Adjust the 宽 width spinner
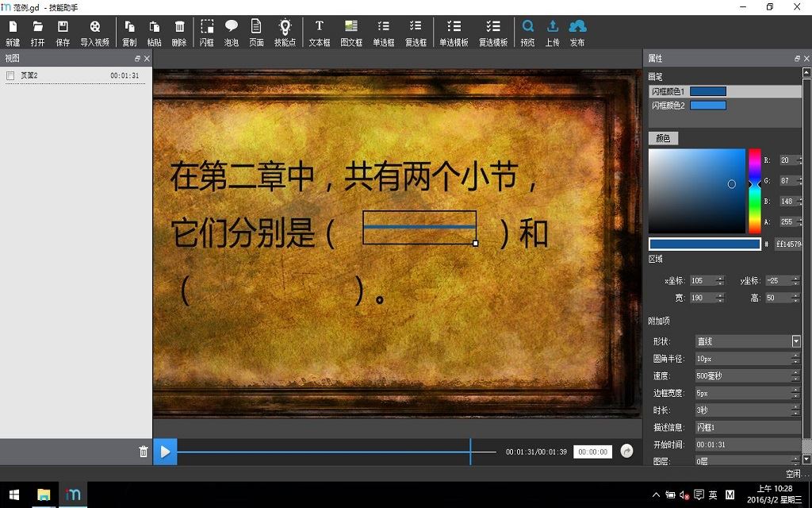 pyautogui.click(x=720, y=298)
